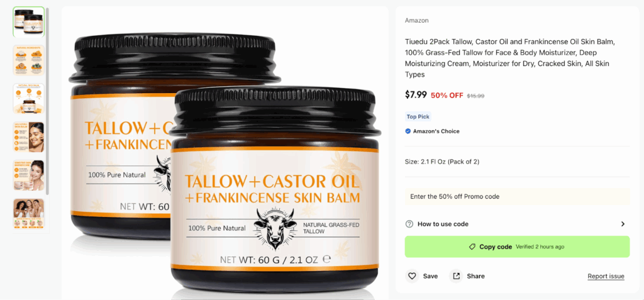The height and width of the screenshot is (300, 644).
Task: Select the natural ingredients thumbnail
Action: (x=29, y=60)
